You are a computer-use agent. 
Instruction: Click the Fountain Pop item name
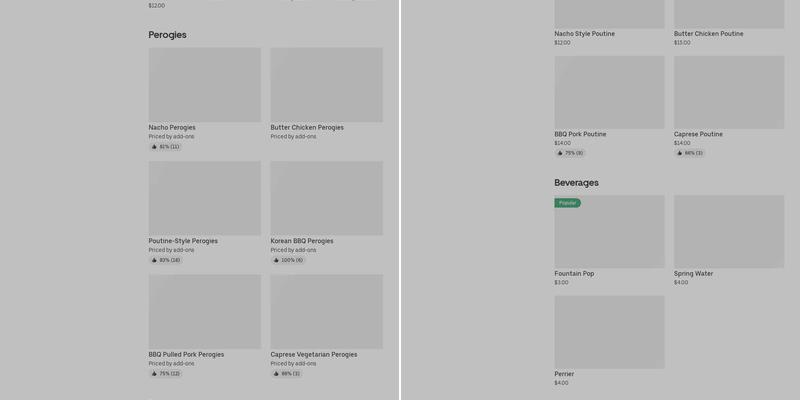click(x=574, y=273)
